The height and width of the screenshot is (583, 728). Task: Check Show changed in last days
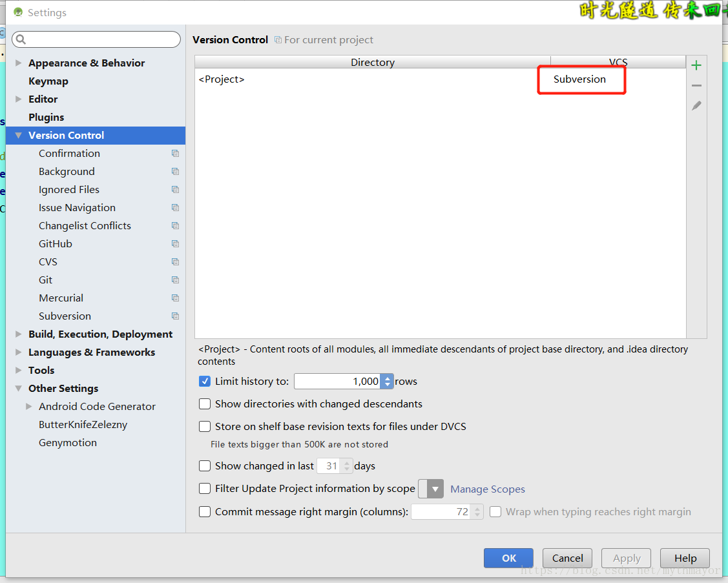pos(204,465)
